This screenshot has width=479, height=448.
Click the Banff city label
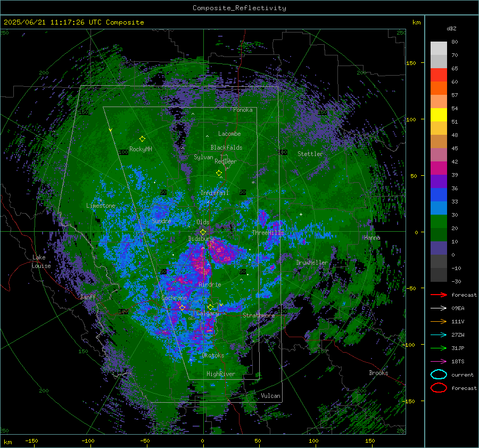point(88,297)
